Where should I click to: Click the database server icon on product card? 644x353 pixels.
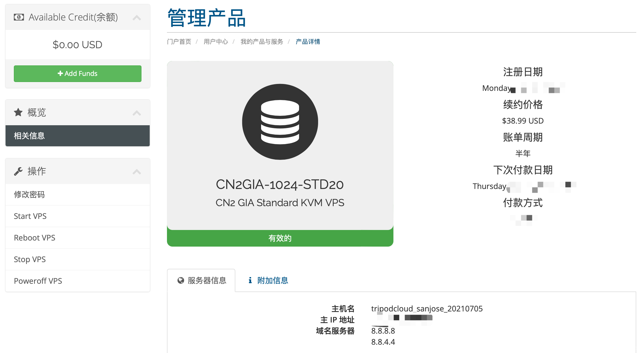pos(279,122)
